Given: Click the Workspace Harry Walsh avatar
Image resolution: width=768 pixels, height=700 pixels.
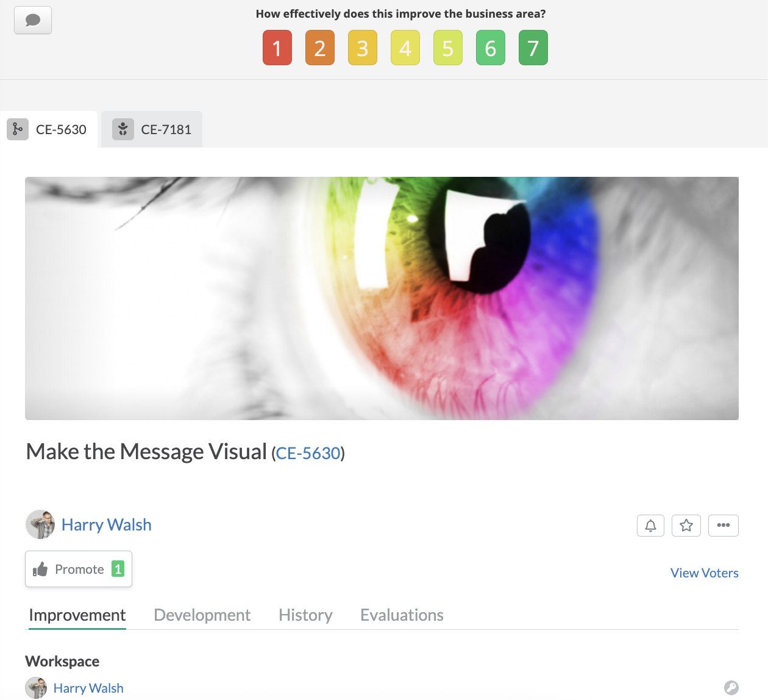Looking at the screenshot, I should pyautogui.click(x=36, y=688).
